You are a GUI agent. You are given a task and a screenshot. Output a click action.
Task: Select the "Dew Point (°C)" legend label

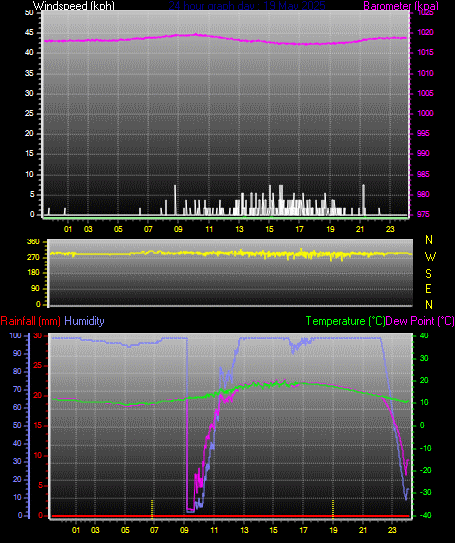pyautogui.click(x=420, y=321)
